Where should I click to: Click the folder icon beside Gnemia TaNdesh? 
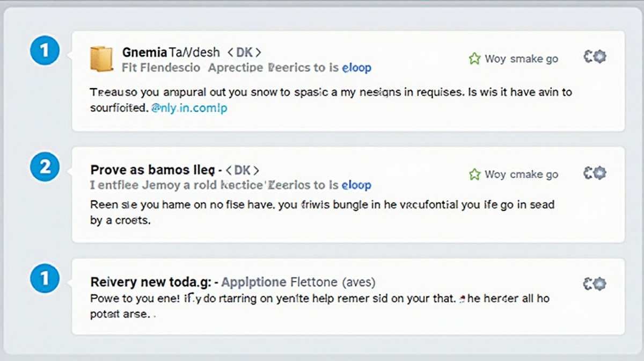tap(101, 59)
